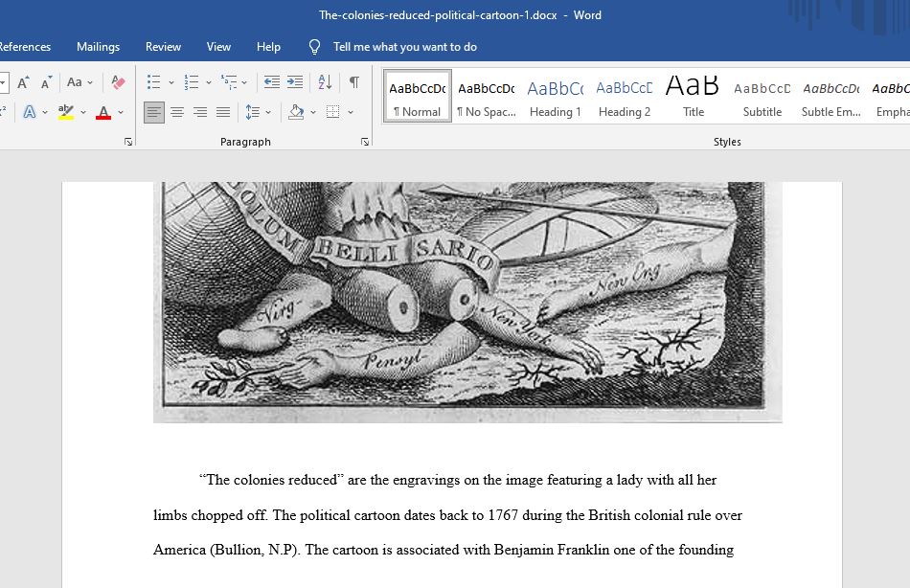Expand multilevel list dropdown arrow
The width and height of the screenshot is (910, 588).
point(244,82)
